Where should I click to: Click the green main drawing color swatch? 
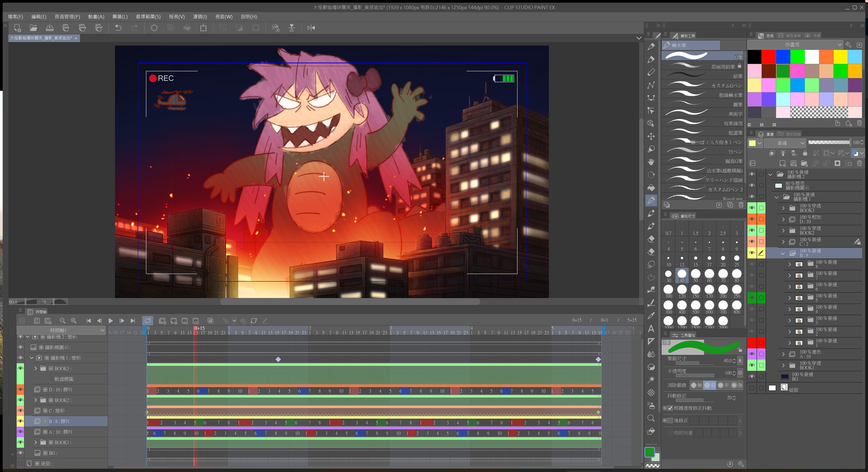coord(649,452)
